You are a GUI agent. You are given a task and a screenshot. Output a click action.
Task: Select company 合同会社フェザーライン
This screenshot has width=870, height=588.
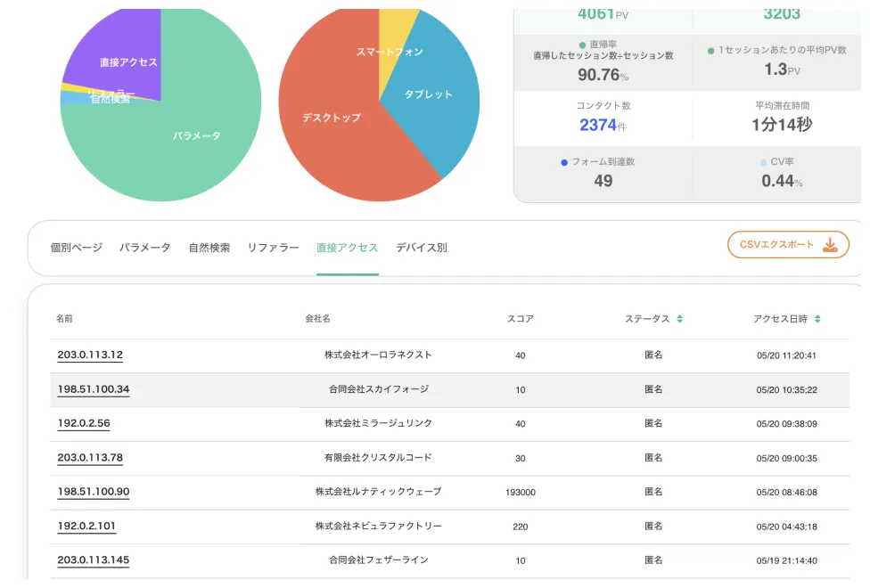point(379,560)
